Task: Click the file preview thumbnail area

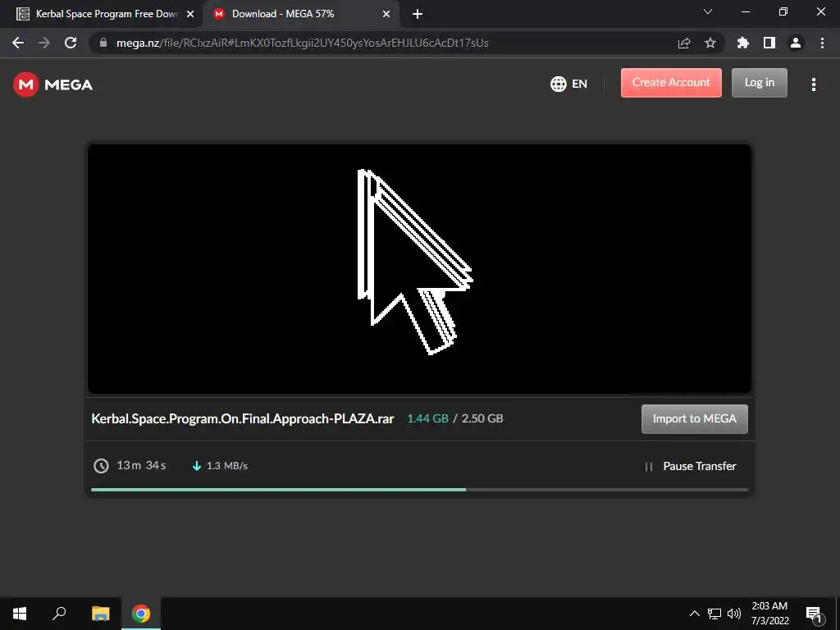Action: [419, 269]
